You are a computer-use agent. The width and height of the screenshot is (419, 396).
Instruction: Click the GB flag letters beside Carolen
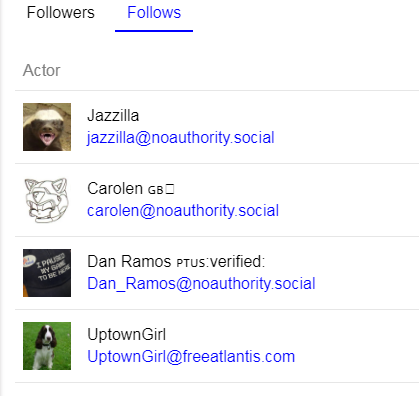tap(155, 190)
